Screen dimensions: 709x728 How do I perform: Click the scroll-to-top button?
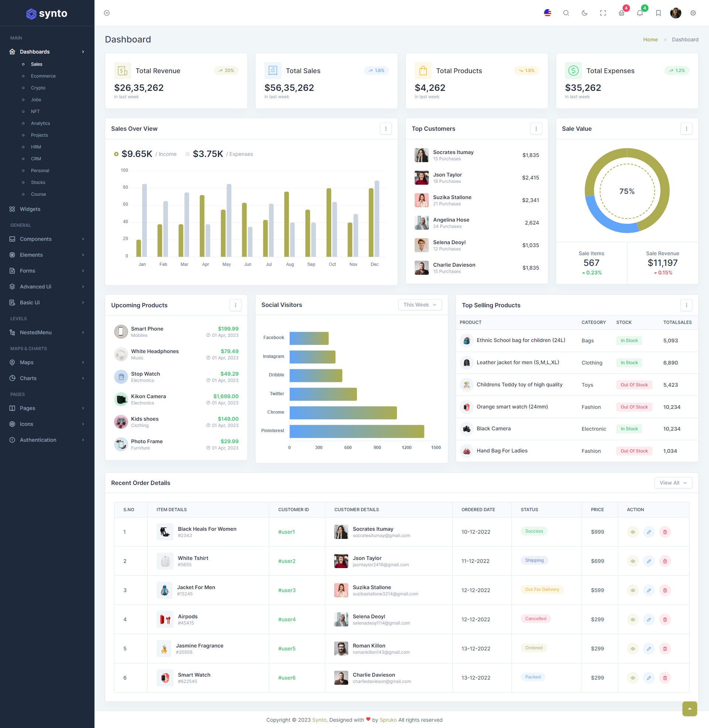coord(689,708)
